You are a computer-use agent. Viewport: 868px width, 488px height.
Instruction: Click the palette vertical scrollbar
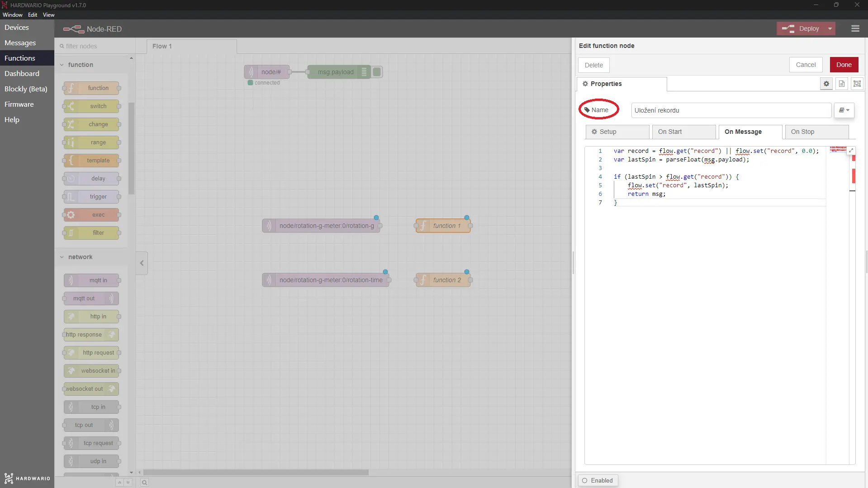pos(131,148)
